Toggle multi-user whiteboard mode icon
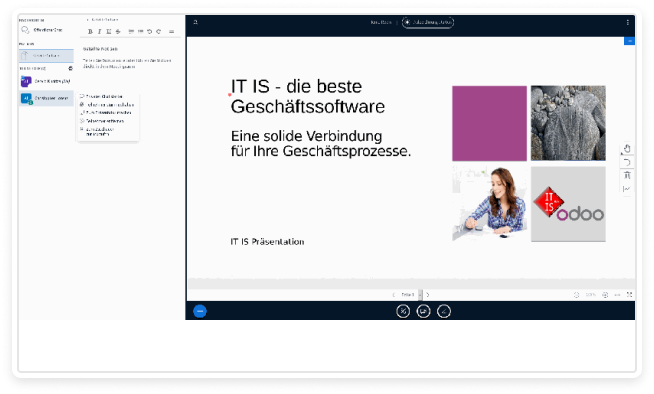654x394 pixels. tap(626, 189)
